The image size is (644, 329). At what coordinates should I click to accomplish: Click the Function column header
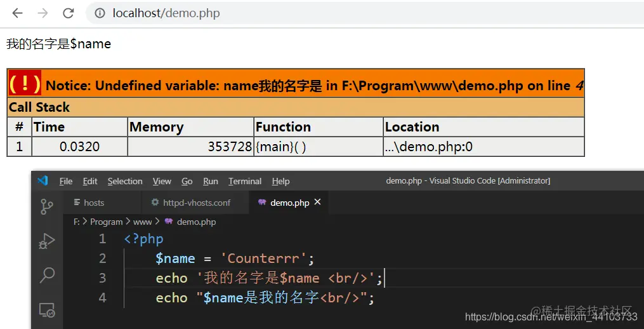point(319,127)
